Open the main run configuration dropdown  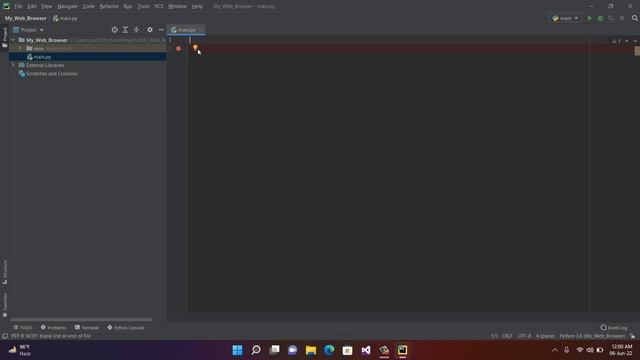click(x=565, y=18)
